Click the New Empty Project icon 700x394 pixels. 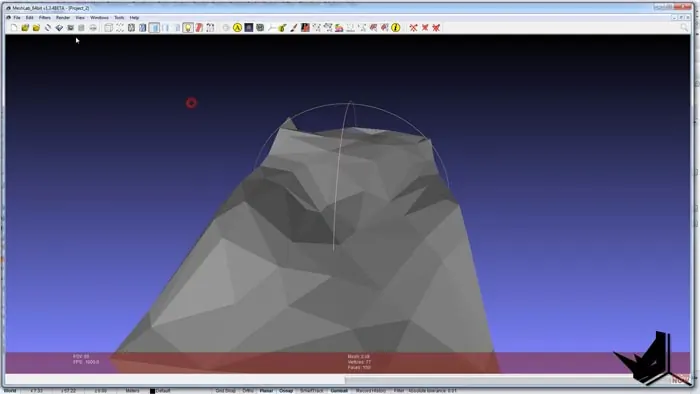tap(14, 28)
